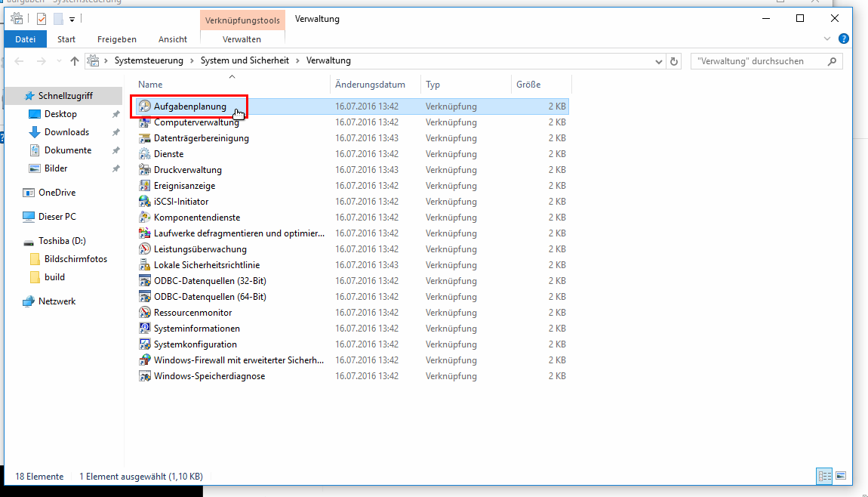The width and height of the screenshot is (868, 497).
Task: Open Bilder in navigation pane
Action: (56, 168)
